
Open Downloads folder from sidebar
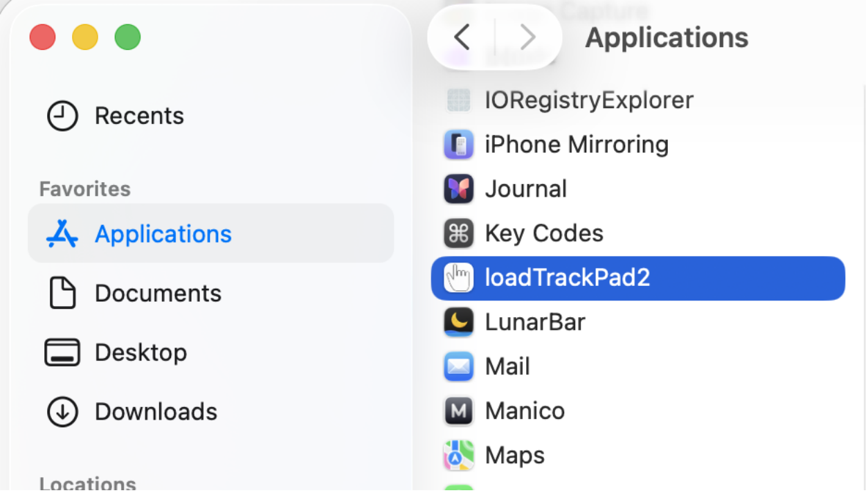pos(210,412)
